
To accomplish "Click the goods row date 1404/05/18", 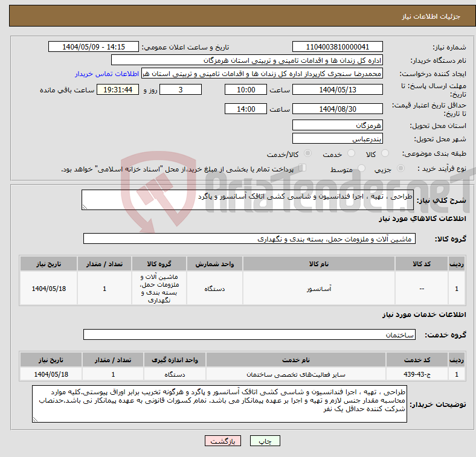I will click(49, 289).
